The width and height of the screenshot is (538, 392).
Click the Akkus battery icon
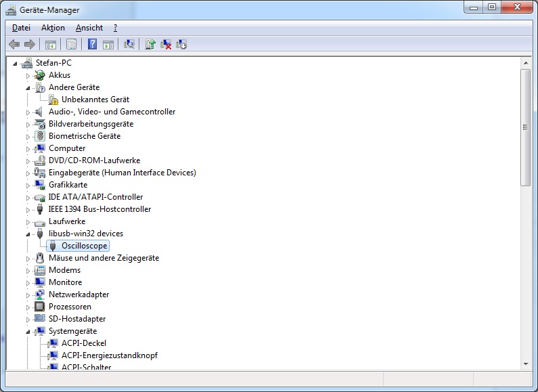point(40,75)
